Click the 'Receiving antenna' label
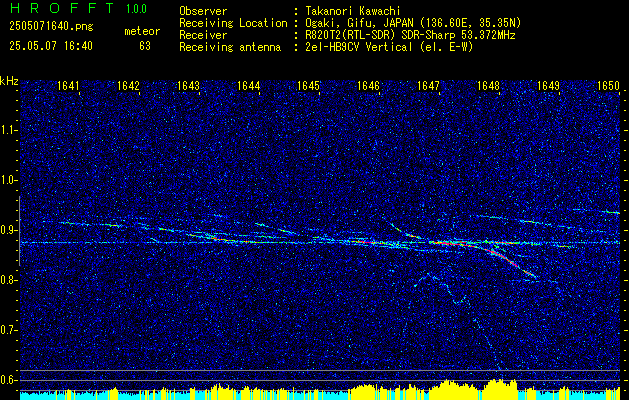This screenshot has height=400, width=629. pos(230,47)
